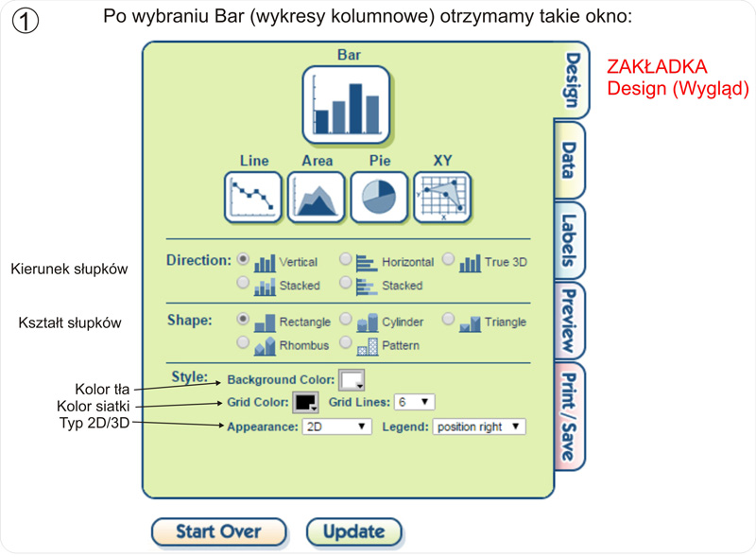Click the True 3D bars icon
The height and width of the screenshot is (557, 756).
pyautogui.click(x=470, y=262)
